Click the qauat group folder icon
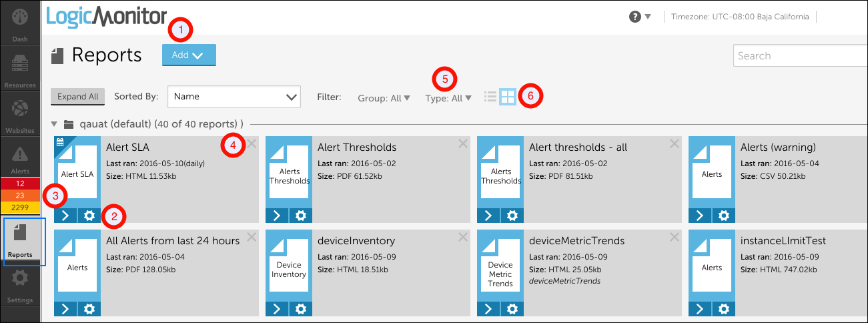 pyautogui.click(x=68, y=124)
